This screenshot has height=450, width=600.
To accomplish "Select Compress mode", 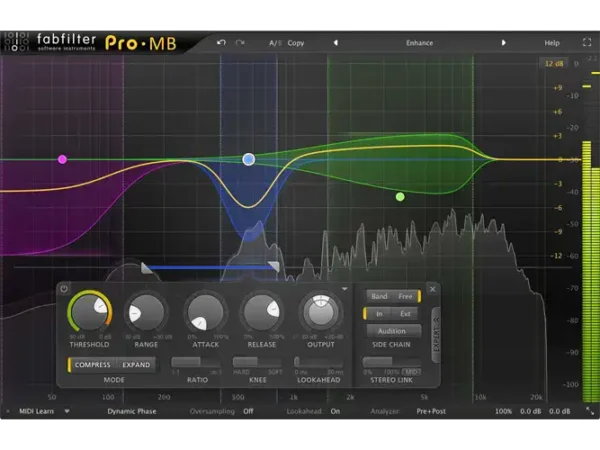I will (x=92, y=365).
